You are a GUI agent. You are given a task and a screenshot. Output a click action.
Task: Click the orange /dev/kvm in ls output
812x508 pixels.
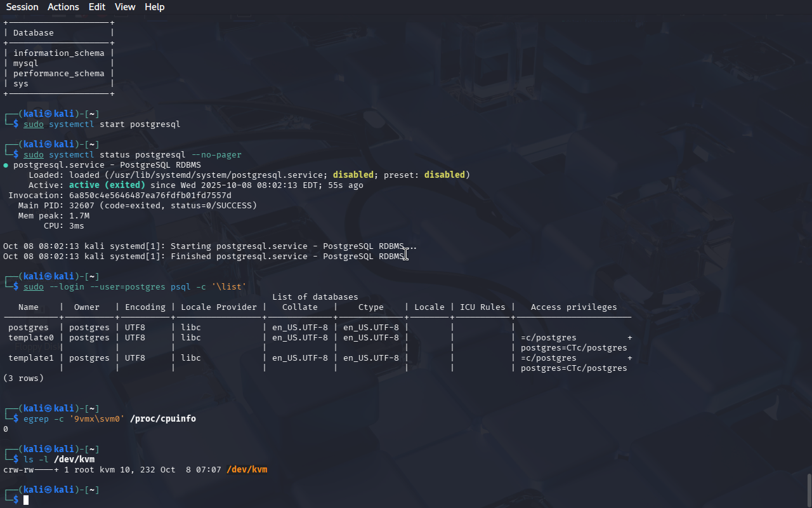pyautogui.click(x=247, y=470)
